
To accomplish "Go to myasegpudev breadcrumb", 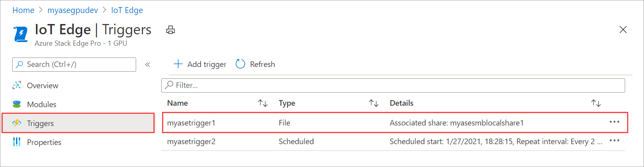I will tap(73, 10).
